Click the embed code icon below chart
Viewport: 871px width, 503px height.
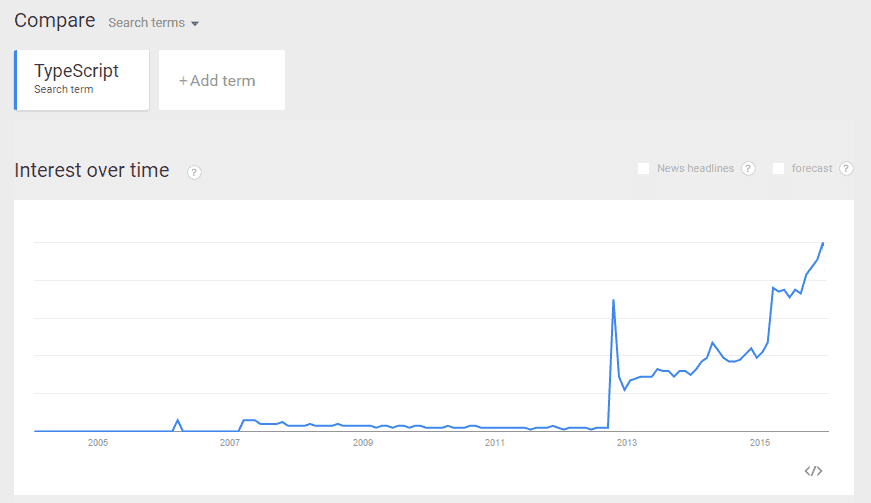coord(813,471)
